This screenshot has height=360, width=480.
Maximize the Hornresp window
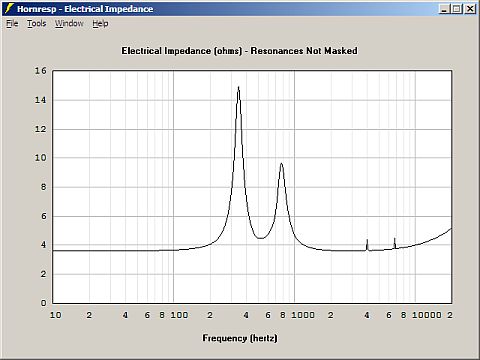(x=456, y=9)
